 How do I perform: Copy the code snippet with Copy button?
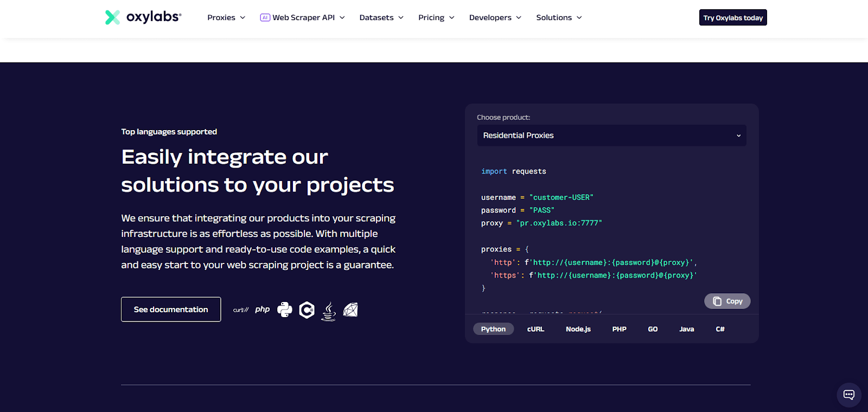(727, 301)
